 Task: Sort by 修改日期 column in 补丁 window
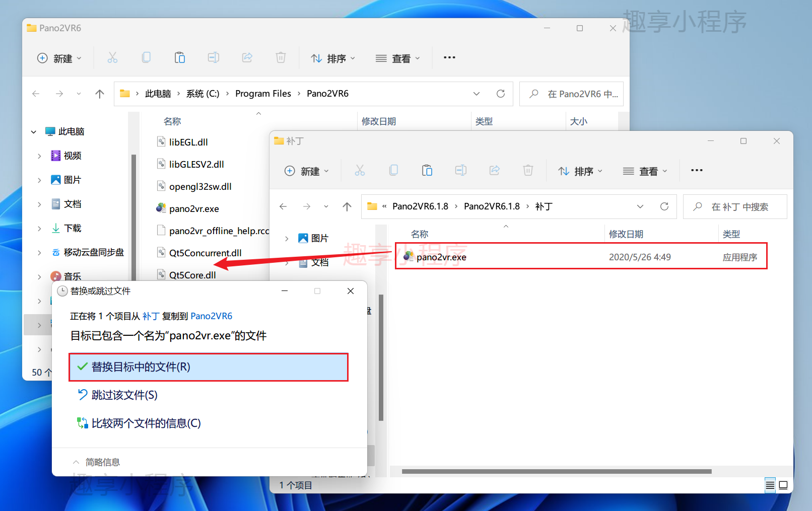pos(626,234)
